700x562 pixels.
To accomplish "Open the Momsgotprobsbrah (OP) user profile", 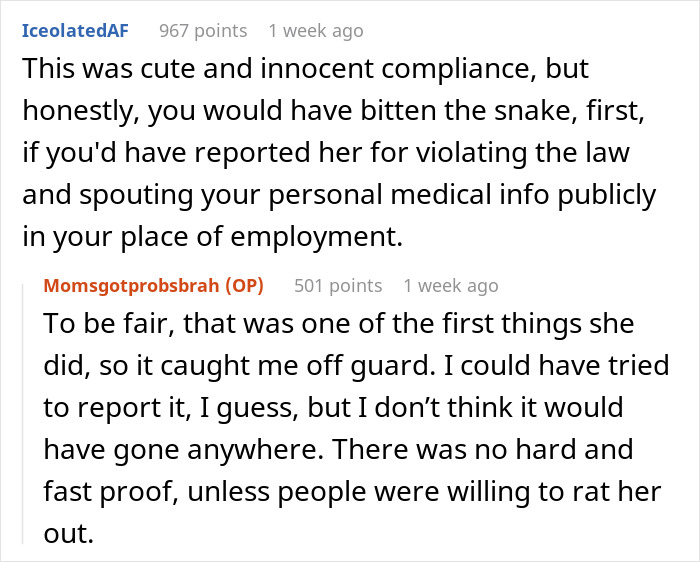I will (x=153, y=286).
